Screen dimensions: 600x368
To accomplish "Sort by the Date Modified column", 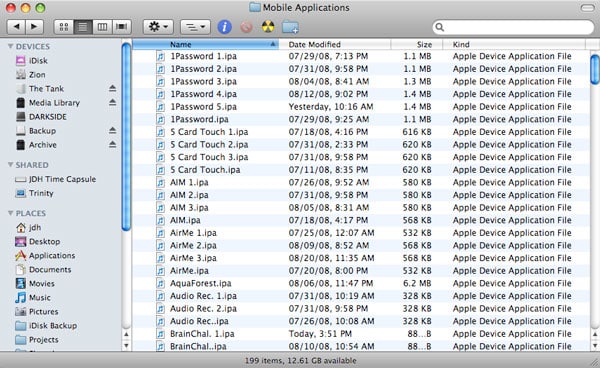I will tap(335, 44).
